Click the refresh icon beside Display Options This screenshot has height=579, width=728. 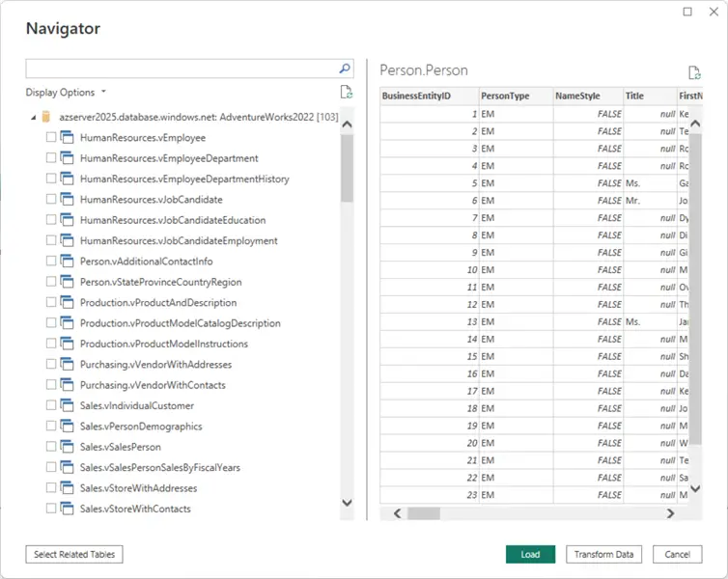[x=347, y=92]
